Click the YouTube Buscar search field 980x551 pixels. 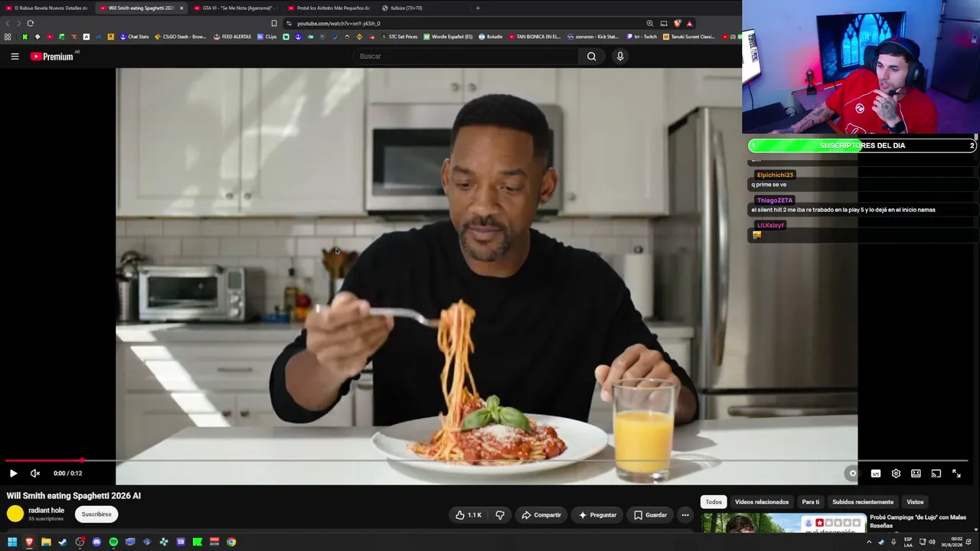tap(467, 56)
